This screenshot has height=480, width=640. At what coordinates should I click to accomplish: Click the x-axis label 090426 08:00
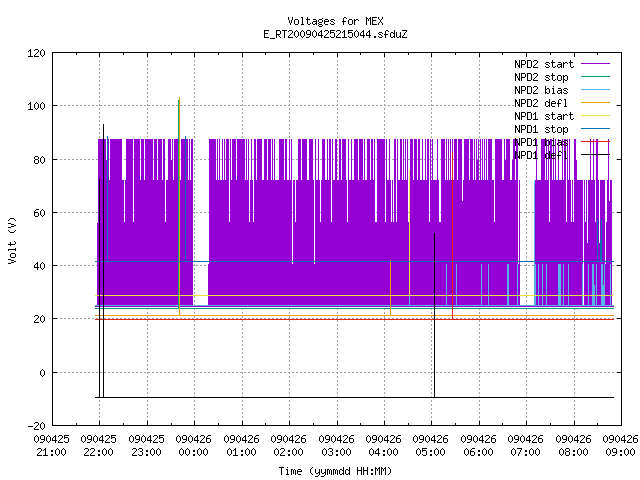(x=573, y=446)
